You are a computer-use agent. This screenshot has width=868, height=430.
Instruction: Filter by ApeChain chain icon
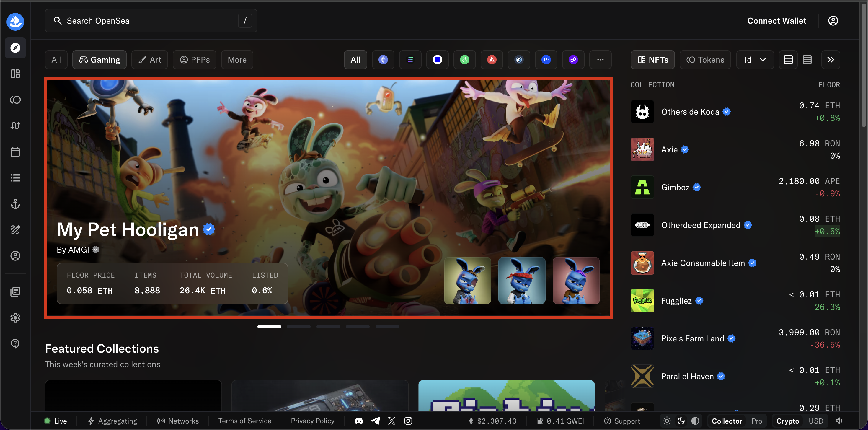point(546,60)
